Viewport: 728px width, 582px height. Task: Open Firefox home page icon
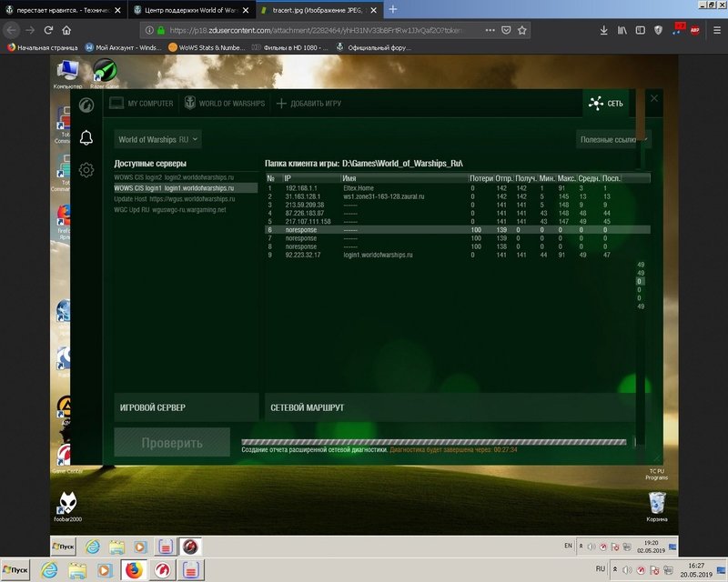[66, 30]
